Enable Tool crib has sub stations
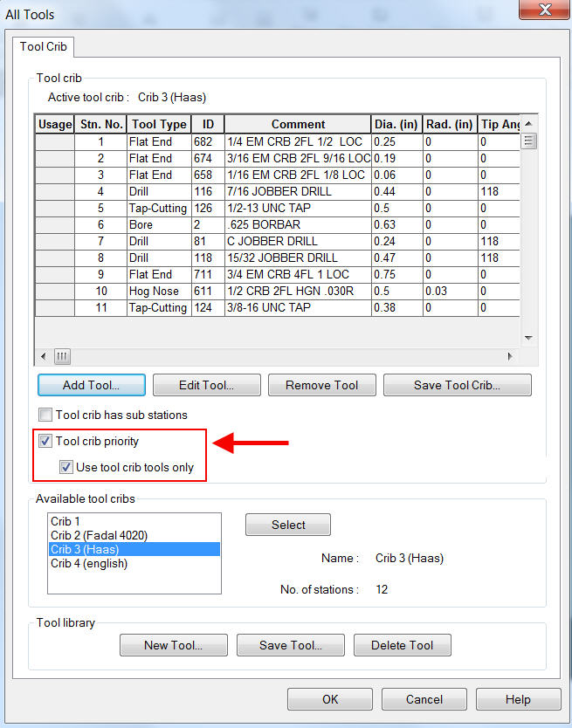The height and width of the screenshot is (728, 572). (45, 415)
